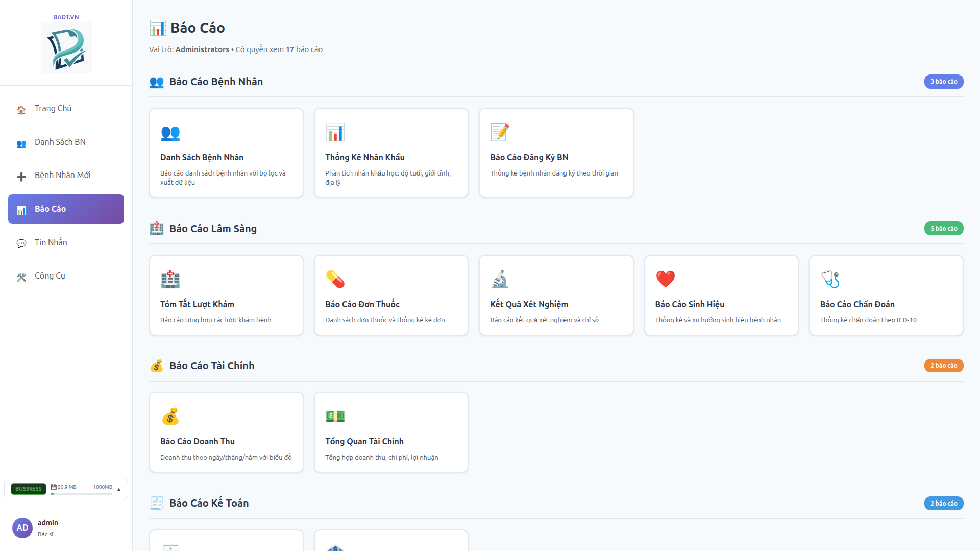Open the Báo Cáo Đơn Thuốc report title

(362, 304)
